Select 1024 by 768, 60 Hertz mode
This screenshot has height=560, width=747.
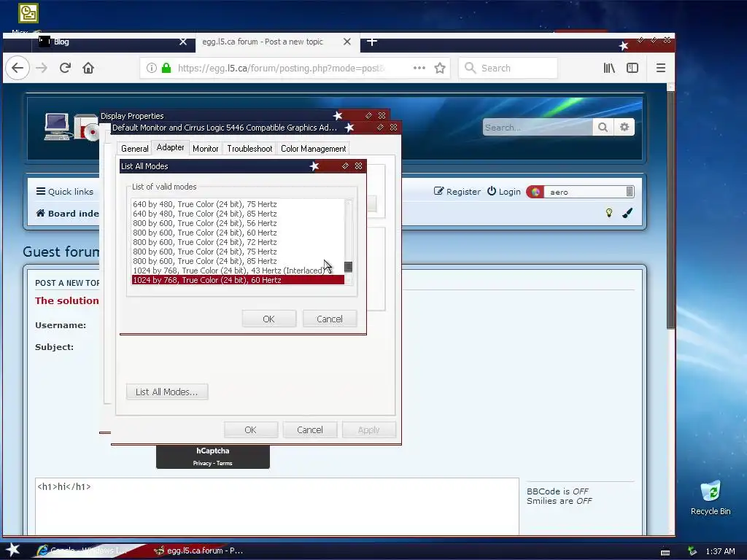click(238, 280)
